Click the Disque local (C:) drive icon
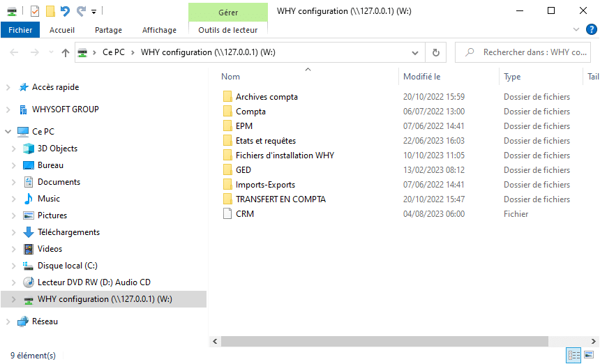Image resolution: width=600 pixels, height=364 pixels. tap(28, 266)
